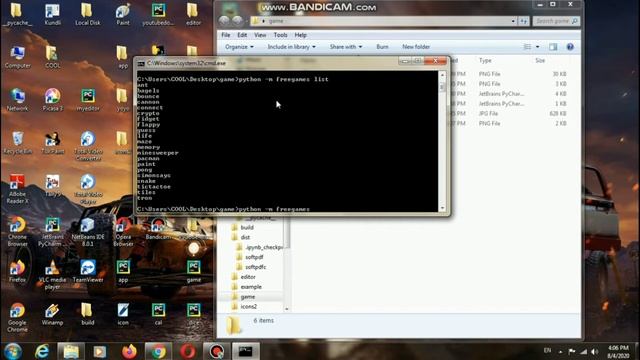This screenshot has width=640, height=360.
Task: Open the Start menu orb
Action: pos(13,351)
